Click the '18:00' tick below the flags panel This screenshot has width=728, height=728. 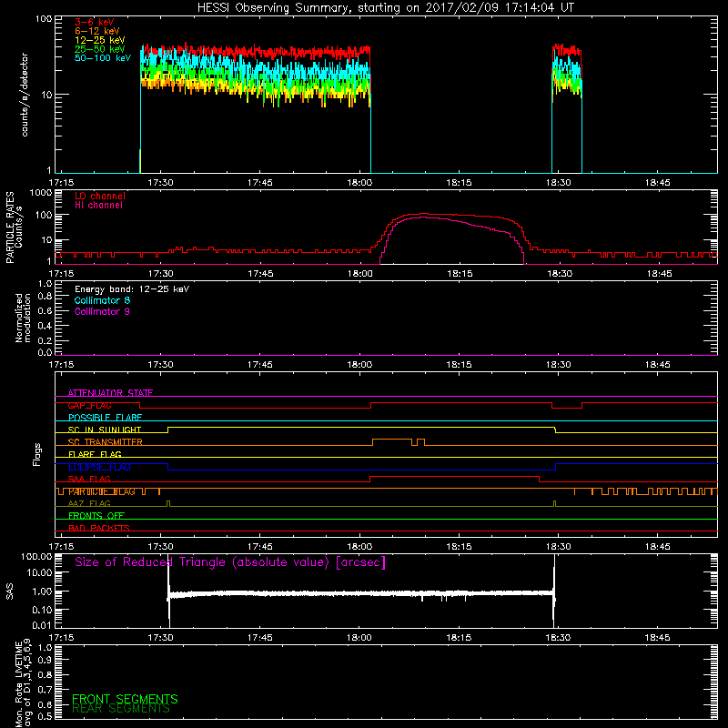point(359,547)
